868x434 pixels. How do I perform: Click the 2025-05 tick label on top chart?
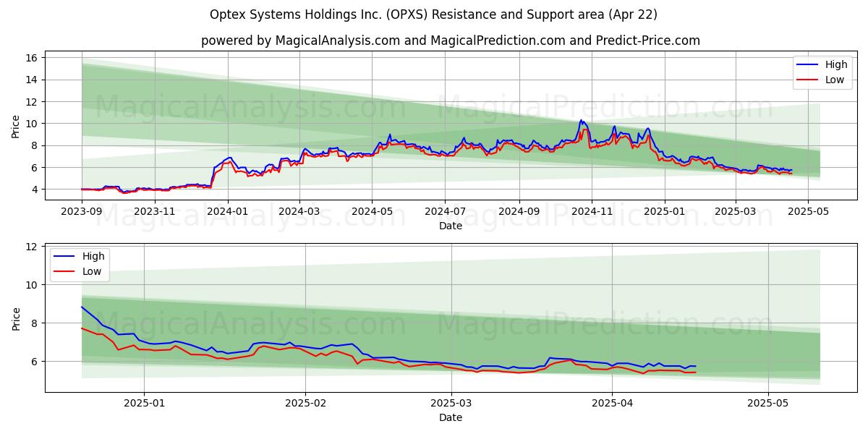coord(809,211)
